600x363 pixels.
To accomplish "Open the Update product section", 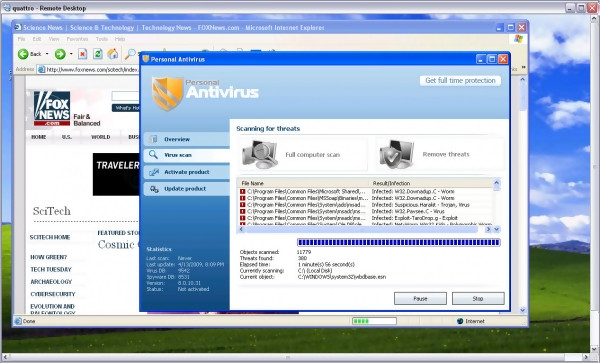I will click(x=187, y=189).
